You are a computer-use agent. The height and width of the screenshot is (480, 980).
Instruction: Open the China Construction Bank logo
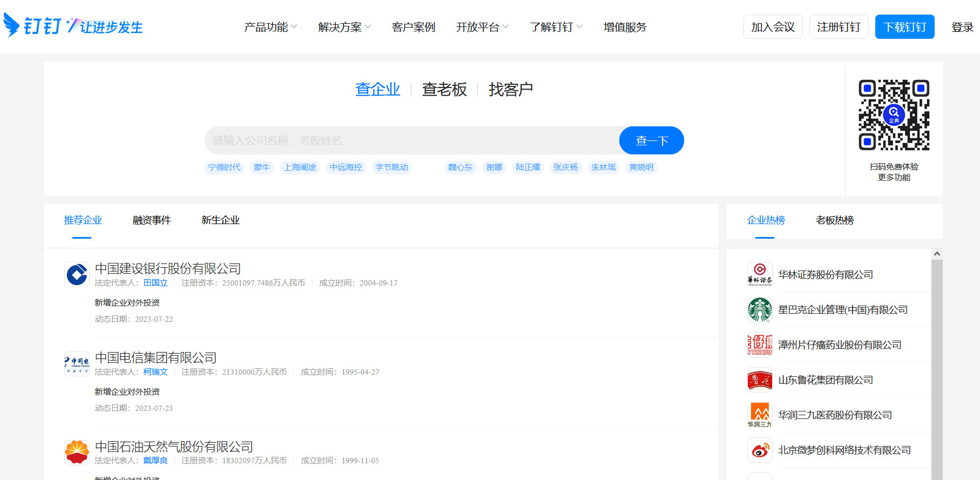coord(77,274)
